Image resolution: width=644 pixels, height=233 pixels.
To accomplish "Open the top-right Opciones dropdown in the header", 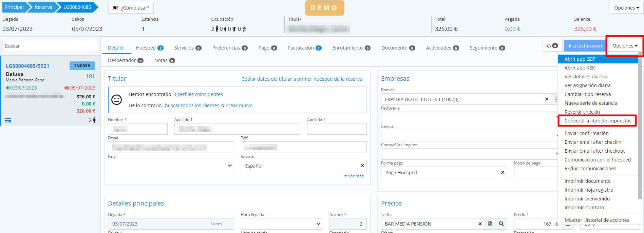I will pos(626,8).
